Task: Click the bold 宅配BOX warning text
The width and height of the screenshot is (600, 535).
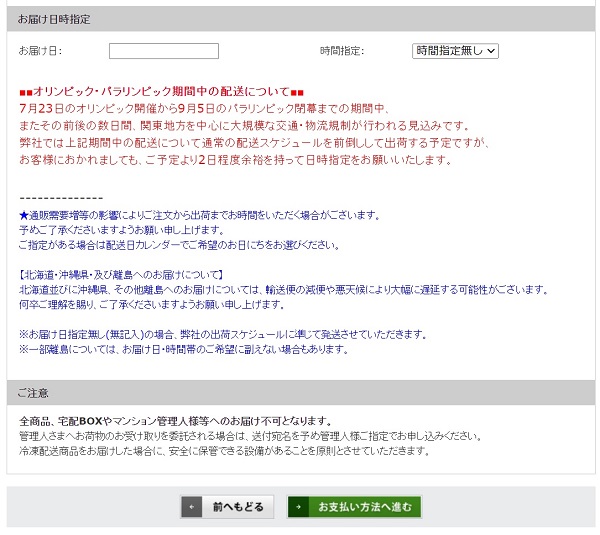Action: 175,421
